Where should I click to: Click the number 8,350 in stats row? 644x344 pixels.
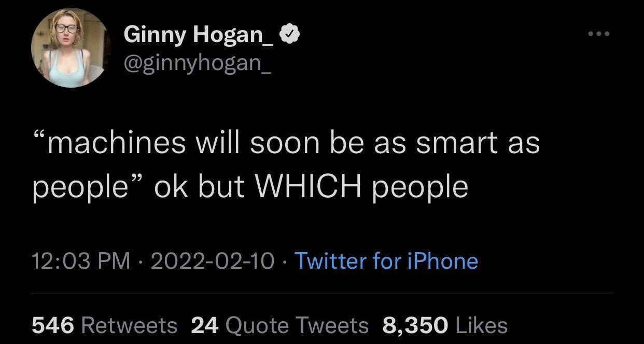coord(415,325)
